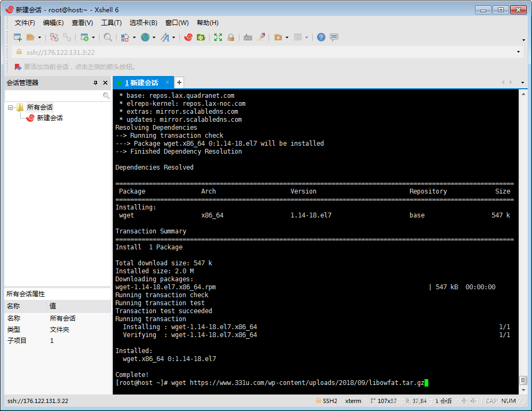Click the SSH2 status bar indicator

pyautogui.click(x=327, y=401)
